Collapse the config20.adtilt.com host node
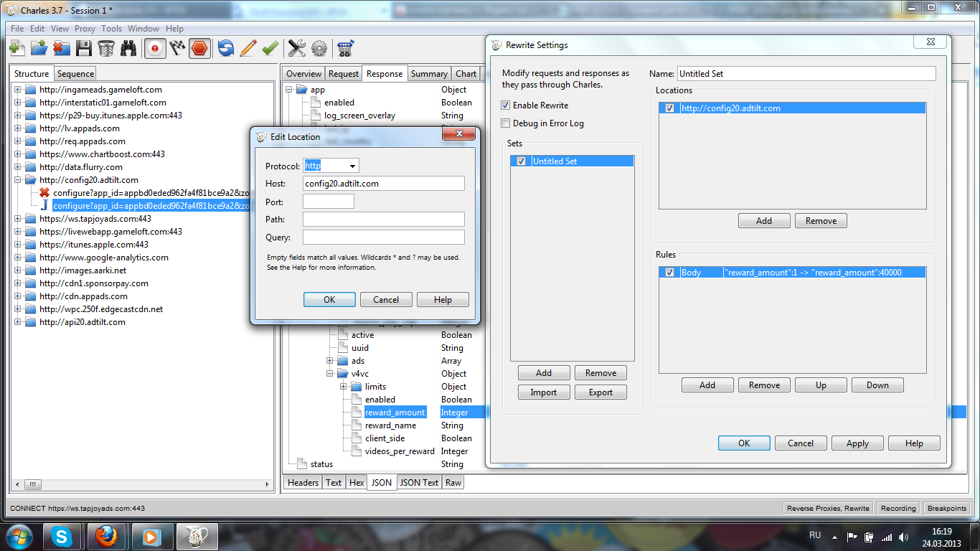980x551 pixels. (18, 180)
